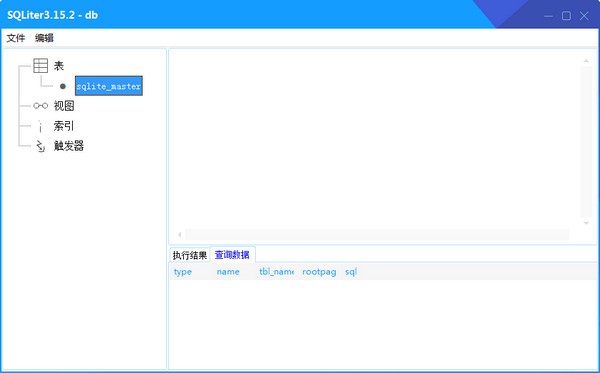
Task: Open the 编辑 menu
Action: click(x=44, y=38)
